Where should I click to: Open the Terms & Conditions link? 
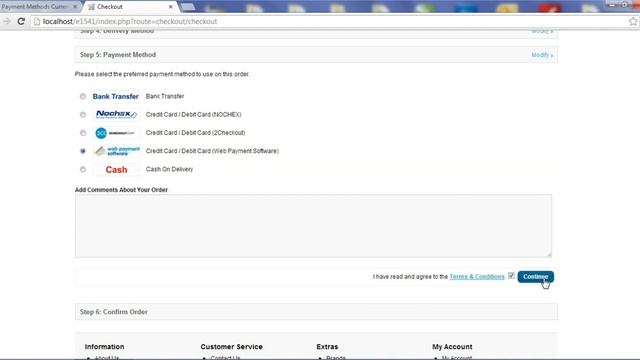point(477,277)
